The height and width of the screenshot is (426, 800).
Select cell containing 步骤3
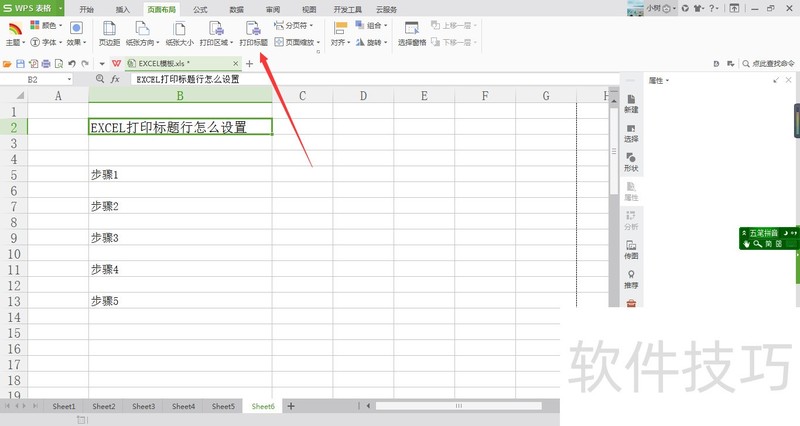pyautogui.click(x=180, y=238)
